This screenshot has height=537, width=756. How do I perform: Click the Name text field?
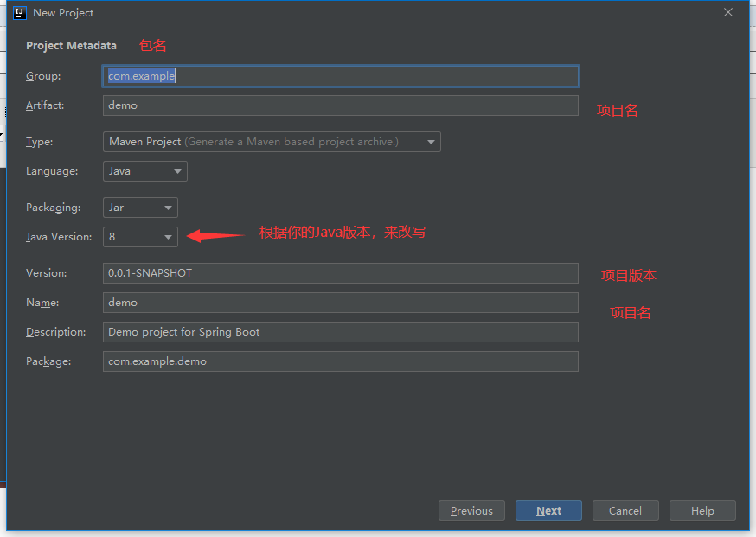click(x=341, y=303)
